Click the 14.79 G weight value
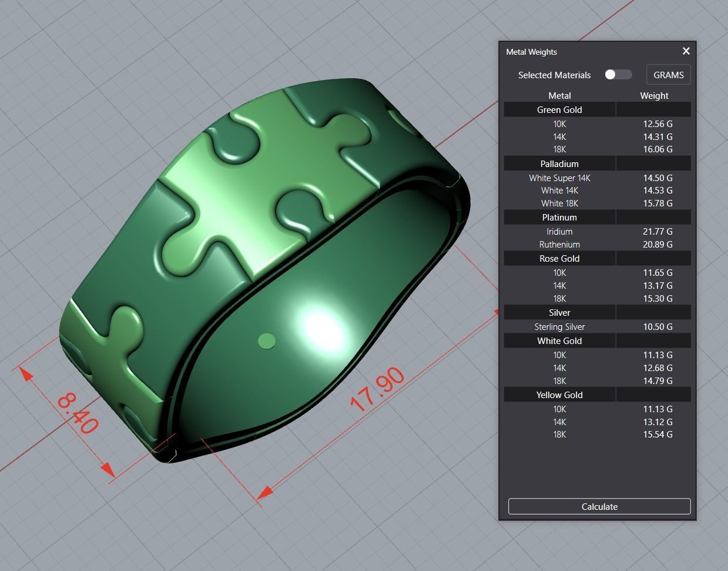 [657, 381]
